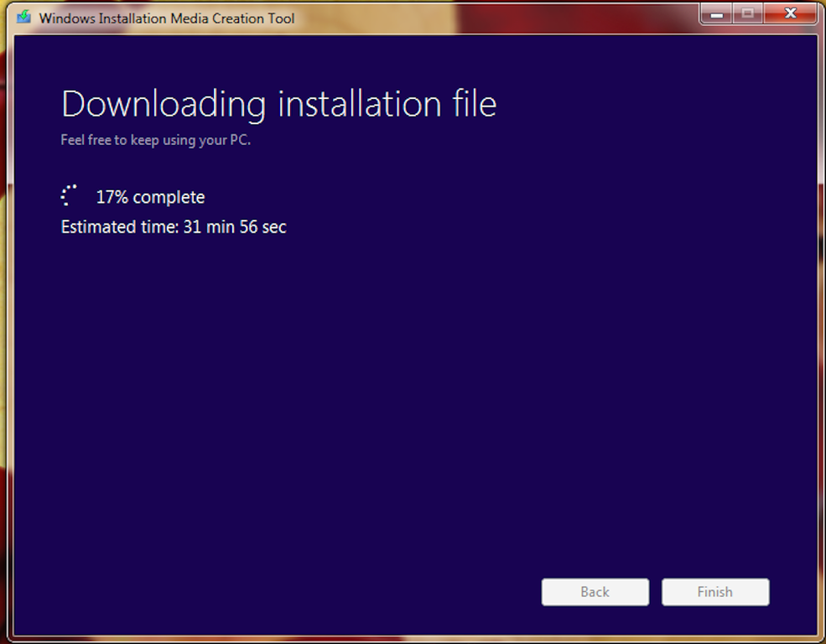Close the Media Creation Tool window
826x644 pixels.
[x=790, y=13]
